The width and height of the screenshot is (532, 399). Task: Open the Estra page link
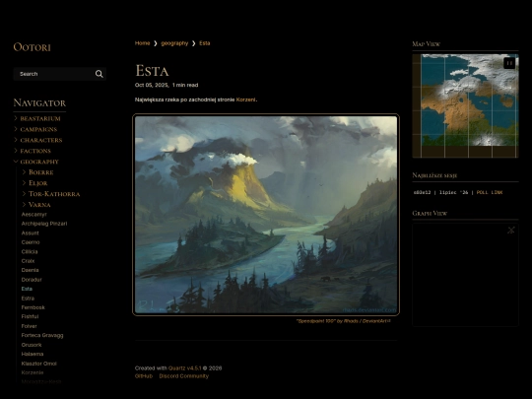[28, 299]
